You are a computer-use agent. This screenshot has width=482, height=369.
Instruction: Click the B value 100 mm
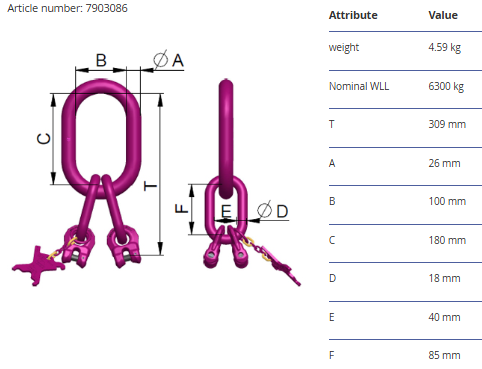tap(447, 201)
